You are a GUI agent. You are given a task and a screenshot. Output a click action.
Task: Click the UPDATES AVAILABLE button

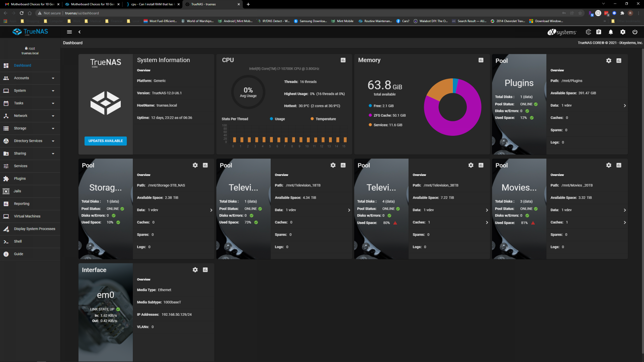pyautogui.click(x=105, y=141)
